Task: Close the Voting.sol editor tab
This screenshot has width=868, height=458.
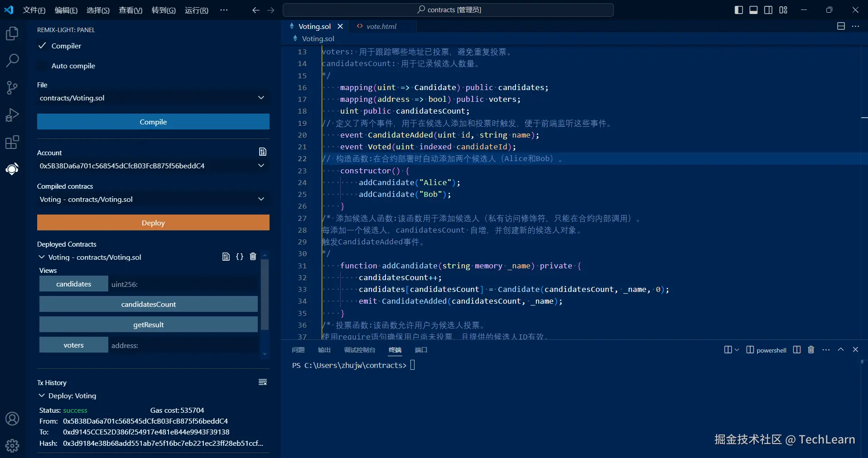Action: (340, 26)
